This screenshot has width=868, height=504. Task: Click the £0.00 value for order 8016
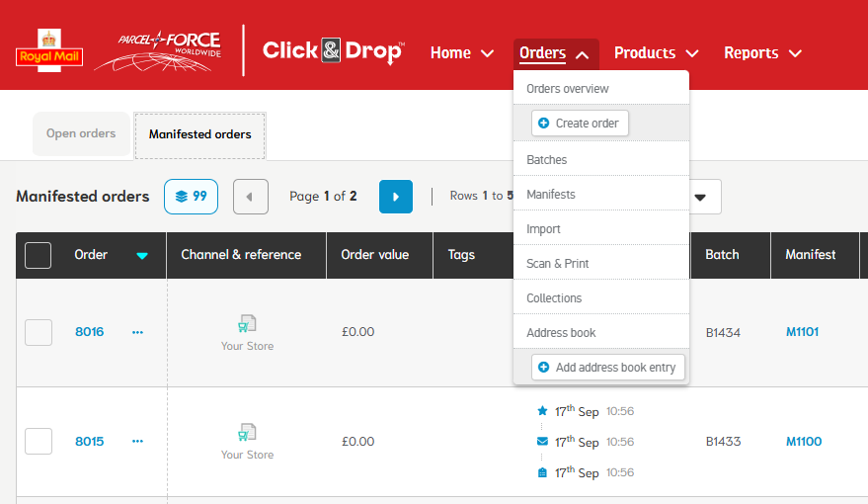[358, 332]
